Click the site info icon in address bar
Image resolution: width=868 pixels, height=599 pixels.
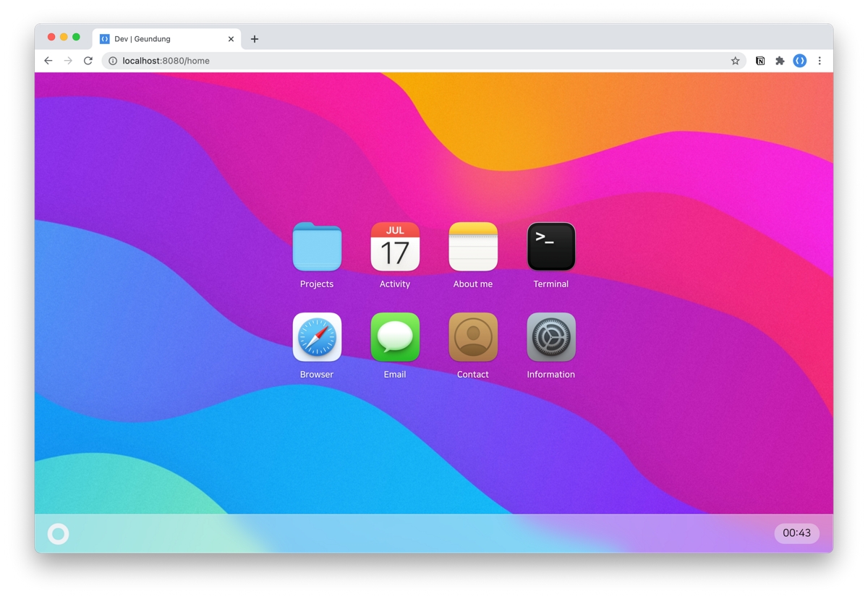tap(113, 61)
